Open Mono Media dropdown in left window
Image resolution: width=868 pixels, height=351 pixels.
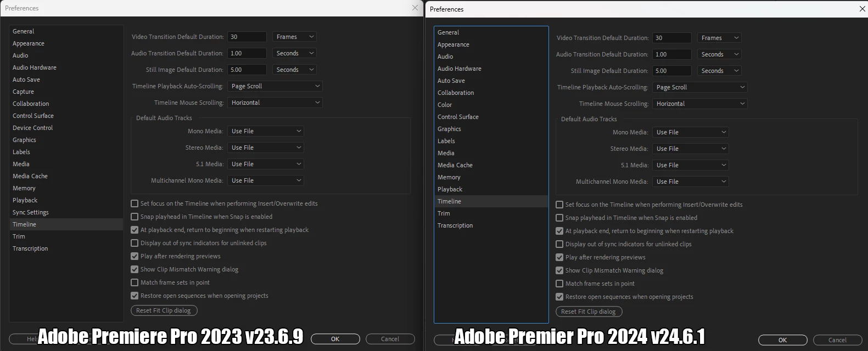[x=266, y=131]
